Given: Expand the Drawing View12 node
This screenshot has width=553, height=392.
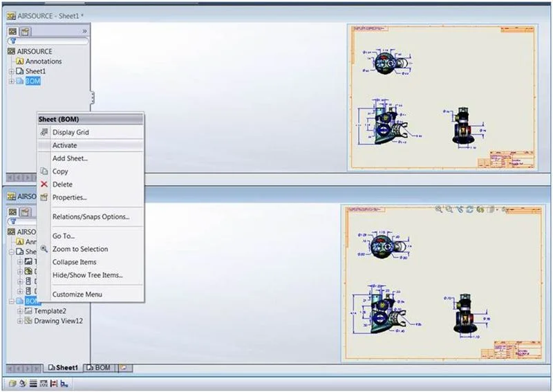Looking at the screenshot, I should pyautogui.click(x=20, y=321).
